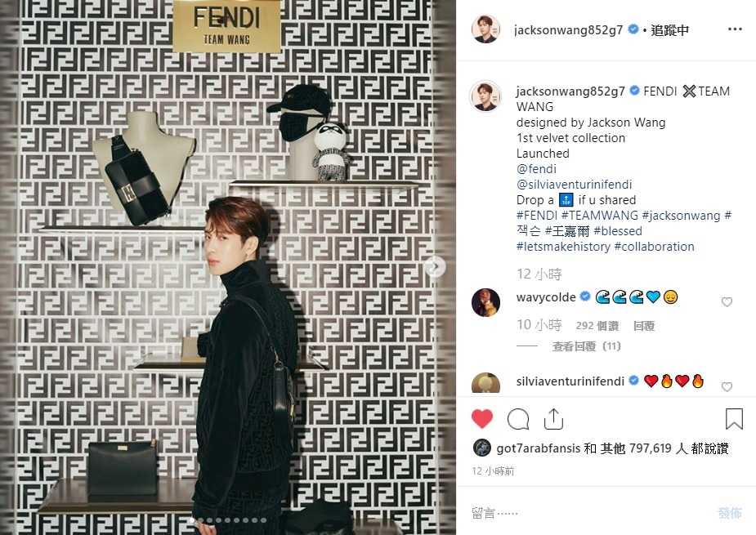Toggle 追蹤中 following status
This screenshot has width=756, height=535.
[669, 30]
